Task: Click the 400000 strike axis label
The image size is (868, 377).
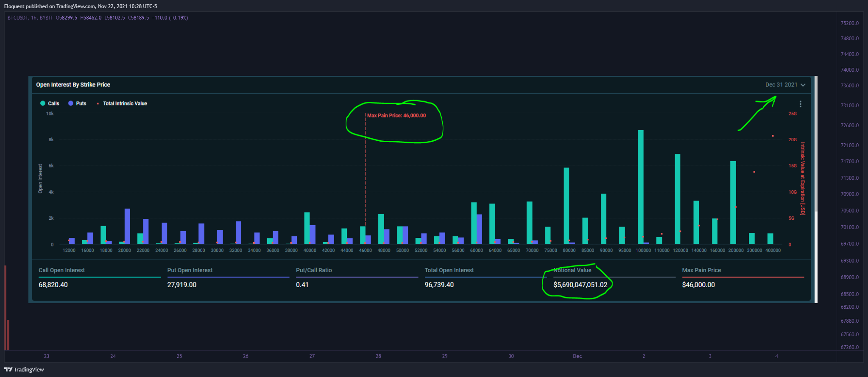Action: [x=773, y=250]
